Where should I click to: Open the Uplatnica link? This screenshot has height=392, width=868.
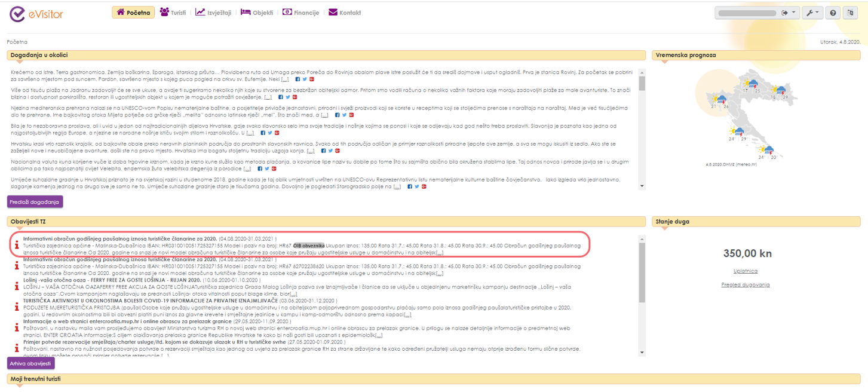(745, 271)
